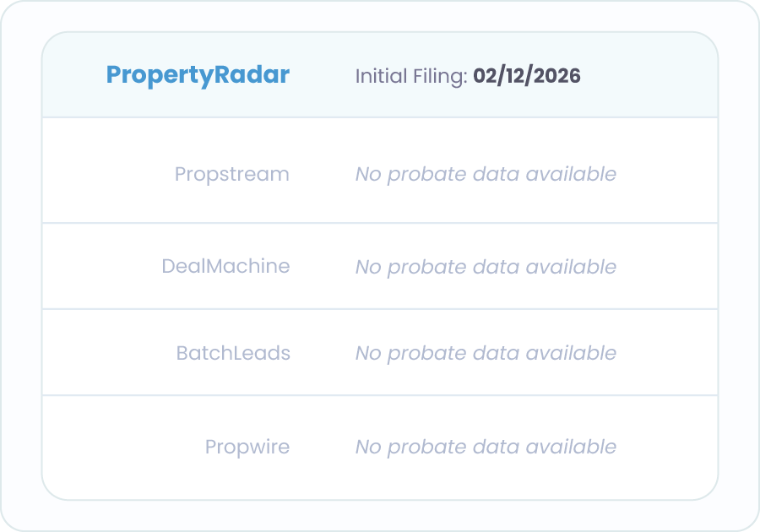Open the DealMachine row label
Image resolution: width=760 pixels, height=532 pixels.
click(x=225, y=267)
